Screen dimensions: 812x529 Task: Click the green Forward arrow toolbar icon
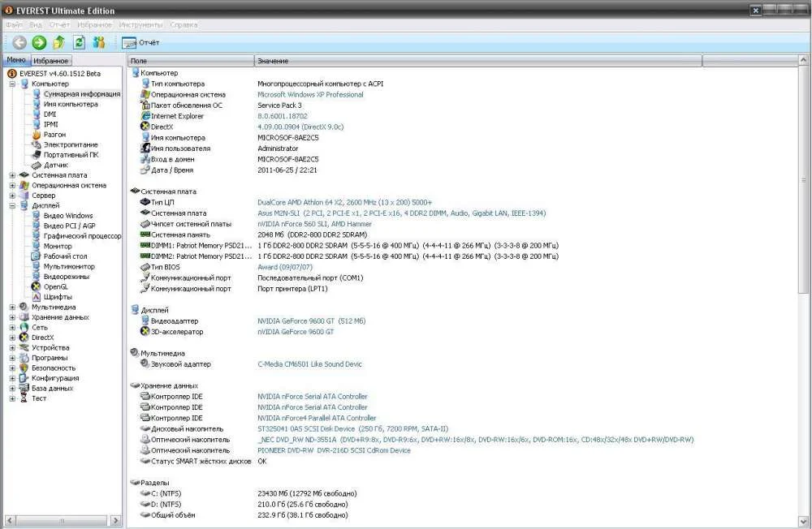click(x=39, y=42)
